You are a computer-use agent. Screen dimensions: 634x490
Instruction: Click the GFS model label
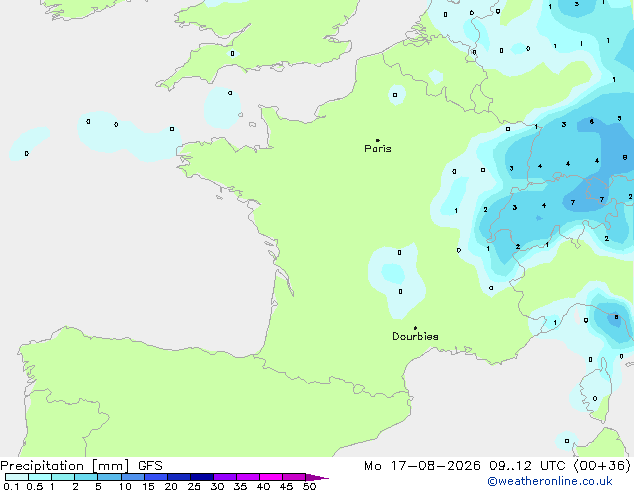point(150,466)
